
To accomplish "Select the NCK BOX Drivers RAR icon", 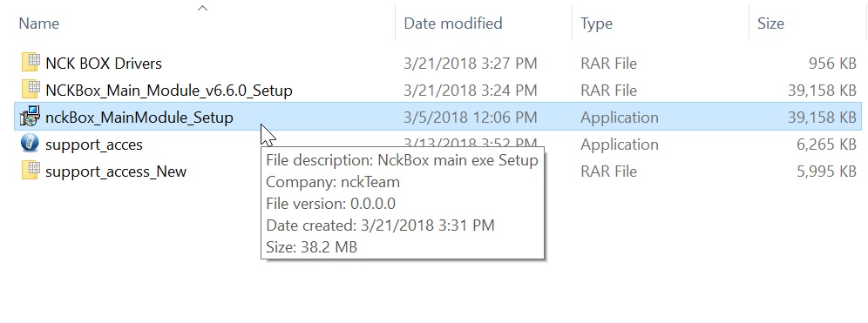I will point(31,63).
